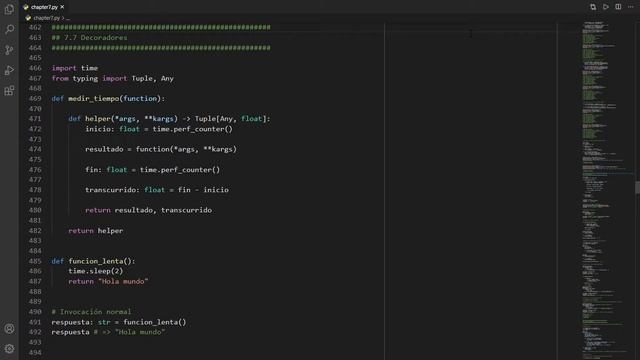Screen dimensions: 640x360
Task: Click the comment '## 7.7 Decoradores'
Action: point(89,38)
